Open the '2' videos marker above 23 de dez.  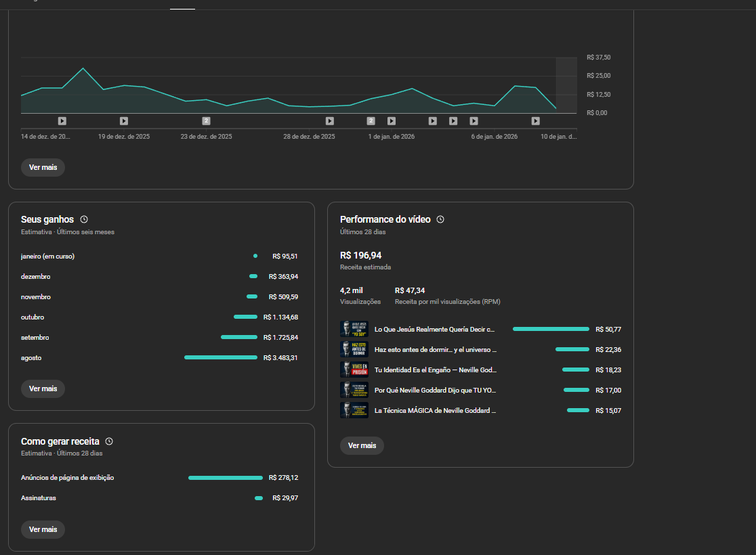[207, 121]
